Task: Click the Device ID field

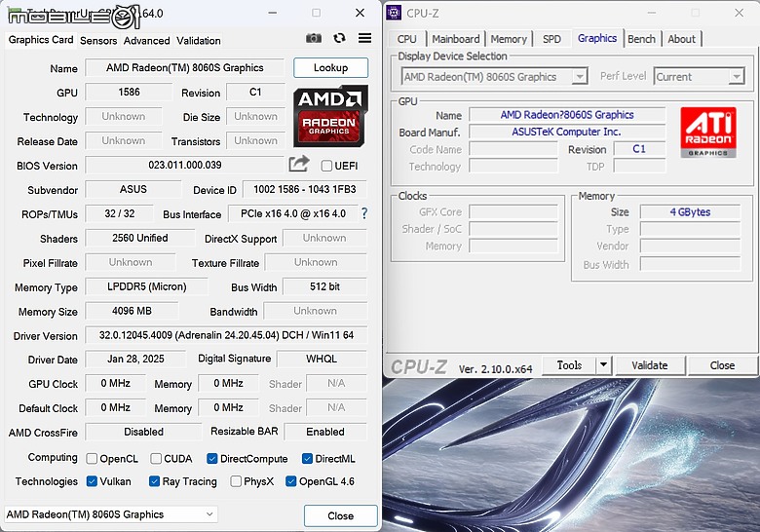Action: pyautogui.click(x=304, y=189)
